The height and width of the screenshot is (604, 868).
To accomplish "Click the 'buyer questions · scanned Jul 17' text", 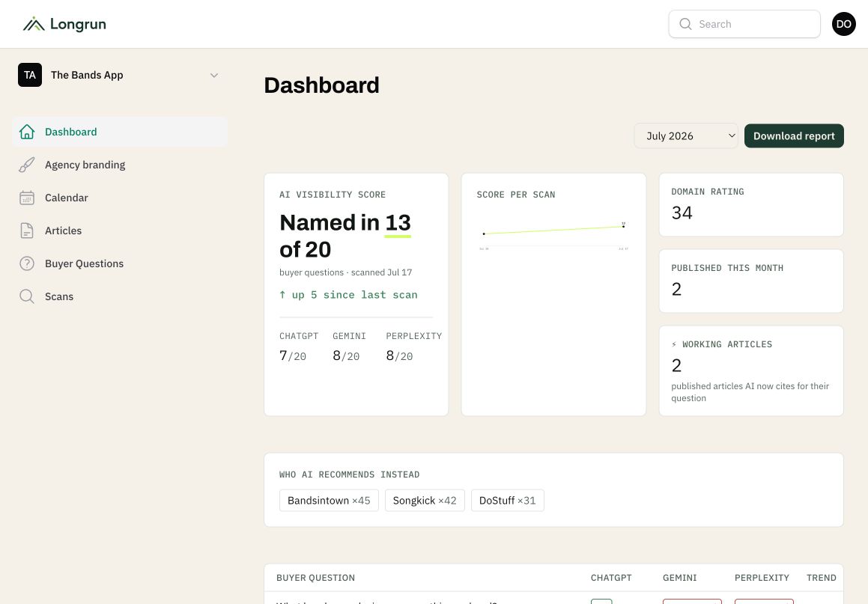I will coord(345,272).
